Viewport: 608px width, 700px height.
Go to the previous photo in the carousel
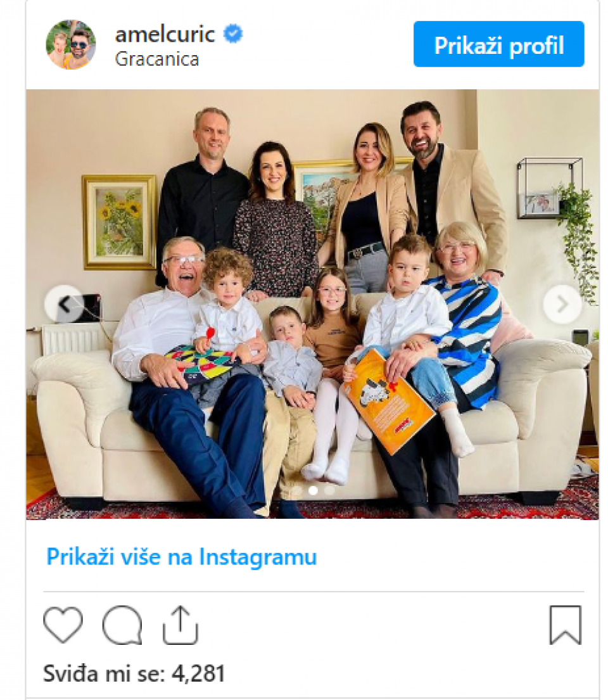pyautogui.click(x=64, y=305)
